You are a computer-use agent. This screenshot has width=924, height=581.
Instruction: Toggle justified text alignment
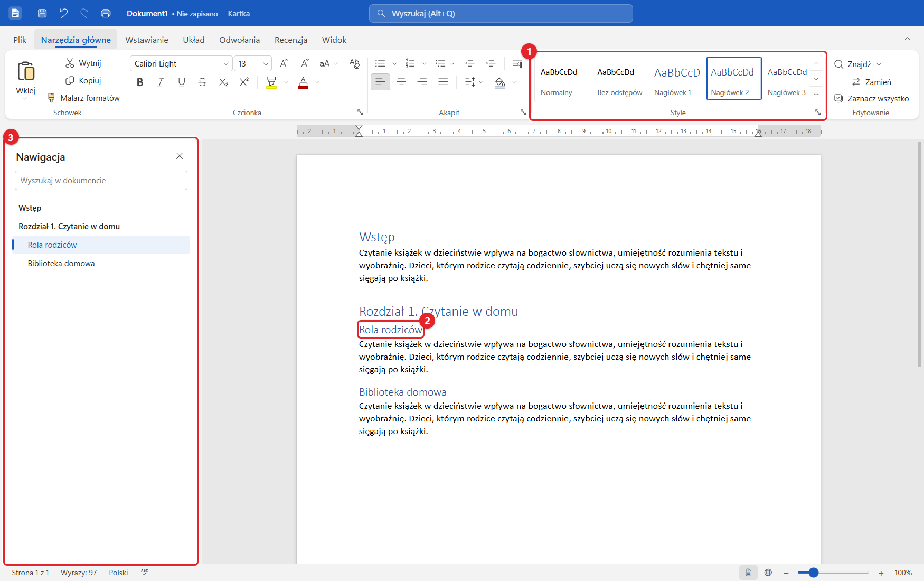(443, 82)
